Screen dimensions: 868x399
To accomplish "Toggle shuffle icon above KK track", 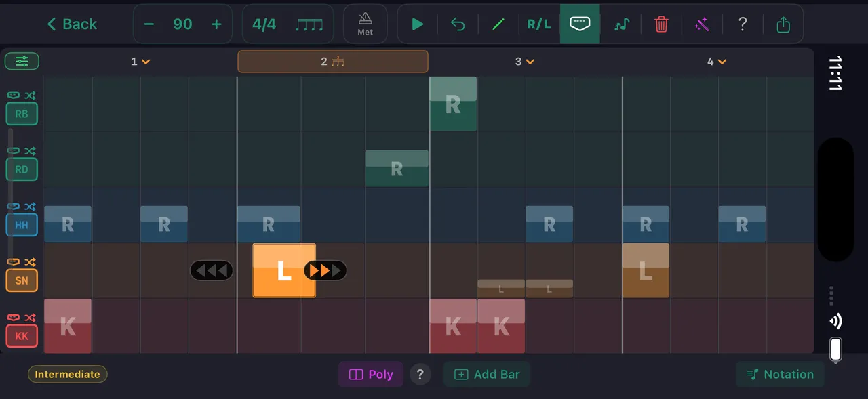I will coord(31,318).
